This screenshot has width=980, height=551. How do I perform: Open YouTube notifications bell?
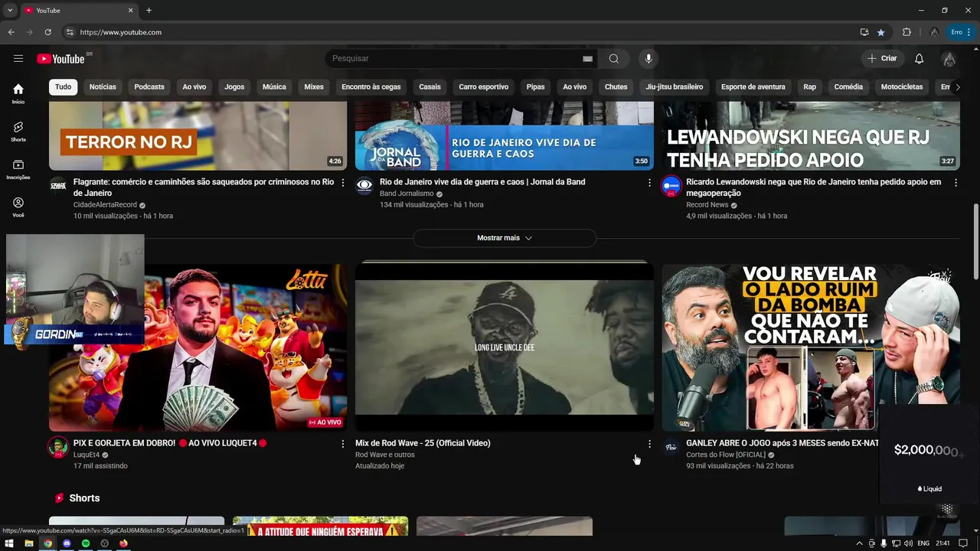click(x=919, y=58)
